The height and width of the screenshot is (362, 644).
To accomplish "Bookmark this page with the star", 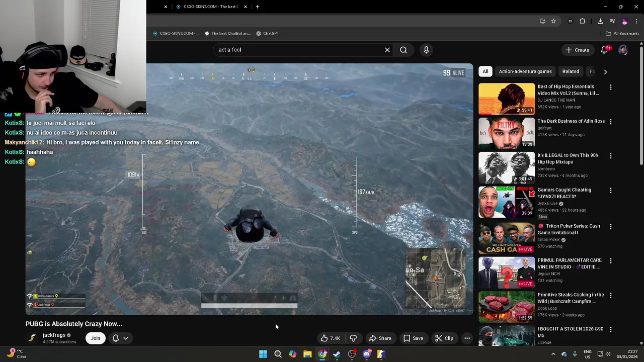I will [553, 21].
